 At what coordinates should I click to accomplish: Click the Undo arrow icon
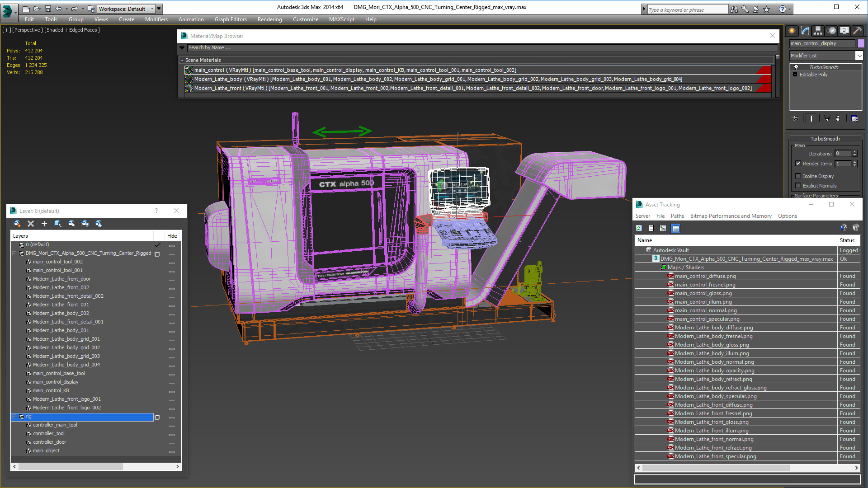tap(58, 9)
